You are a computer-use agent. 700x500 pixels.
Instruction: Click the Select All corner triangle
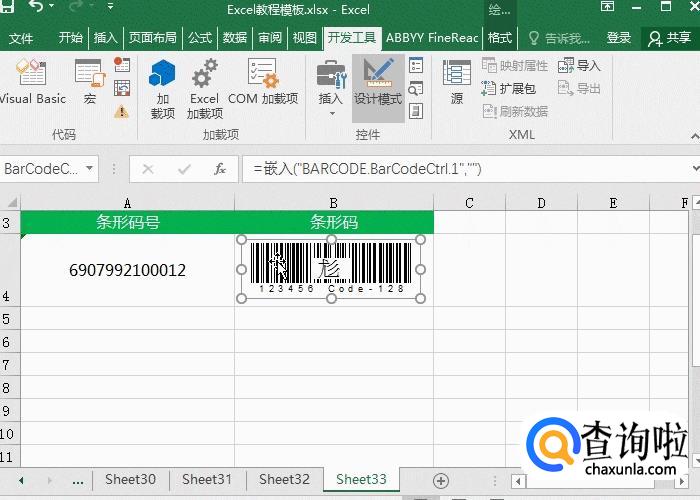tap(11, 203)
